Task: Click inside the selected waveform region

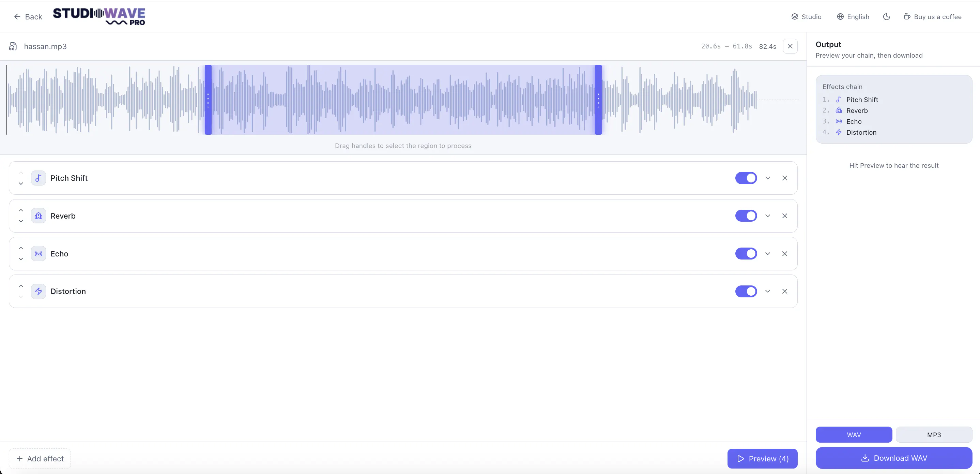Action: (403, 100)
